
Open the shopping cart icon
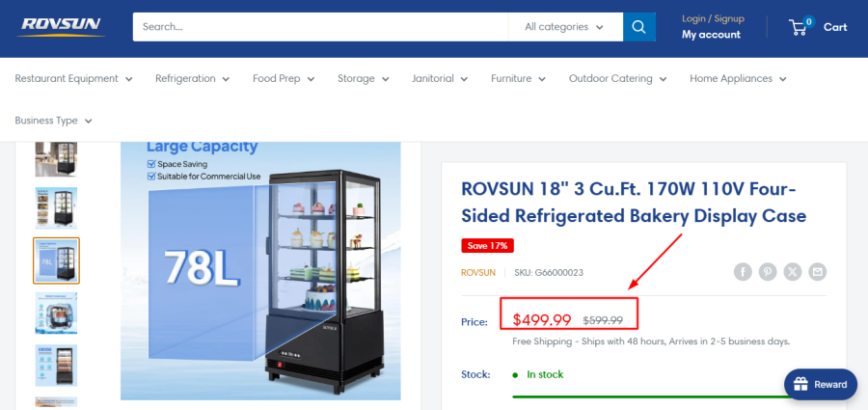(800, 27)
